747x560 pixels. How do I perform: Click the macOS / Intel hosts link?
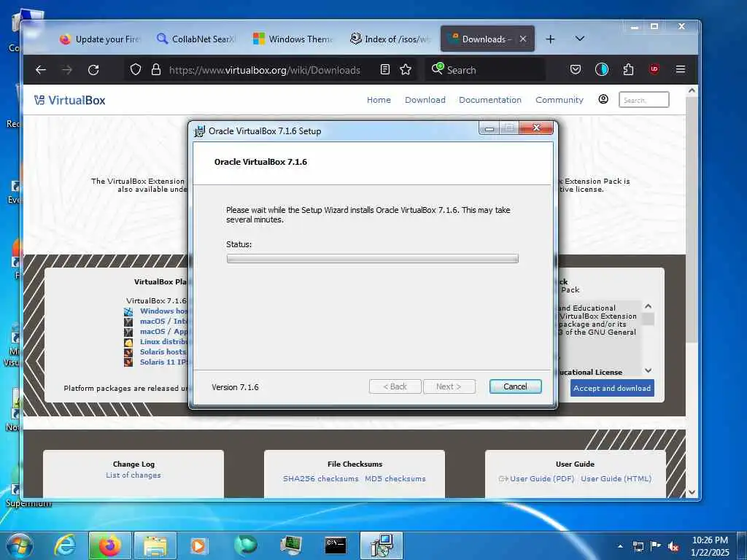pos(163,322)
